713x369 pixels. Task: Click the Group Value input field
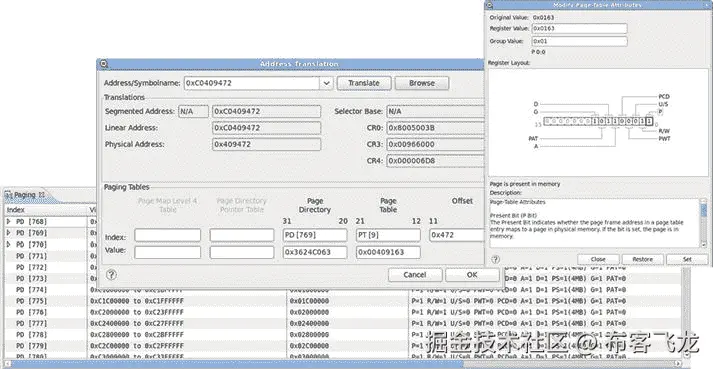(579, 41)
